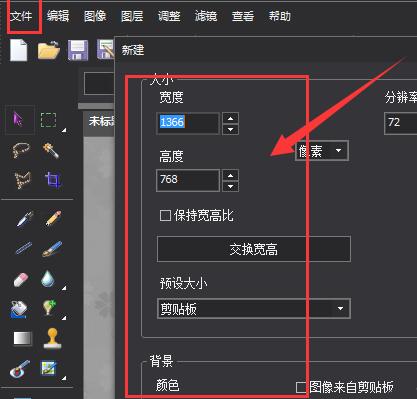Select the gray gradient tool
This screenshot has height=399, width=417.
tap(23, 338)
